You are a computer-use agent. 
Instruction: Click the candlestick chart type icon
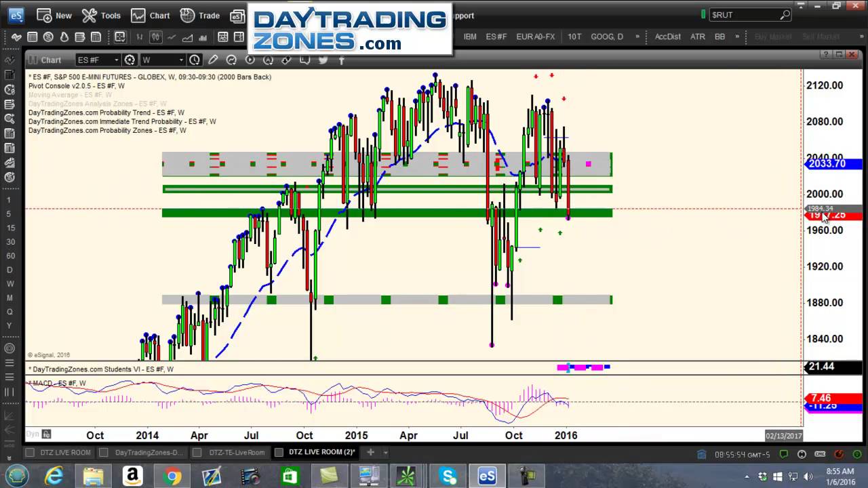click(x=156, y=37)
